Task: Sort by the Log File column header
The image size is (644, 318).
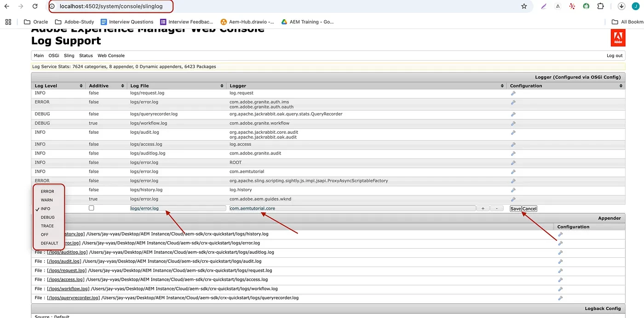Action: 177,86
